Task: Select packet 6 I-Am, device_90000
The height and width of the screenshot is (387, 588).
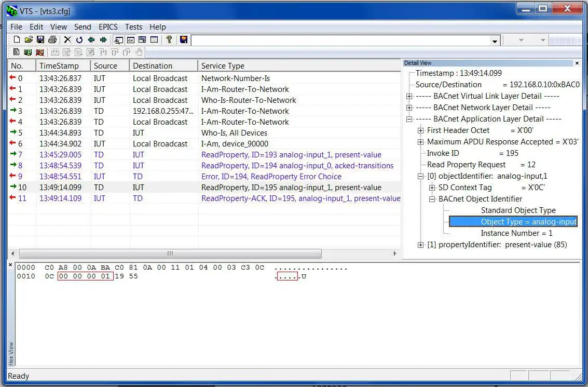Action: pyautogui.click(x=204, y=143)
